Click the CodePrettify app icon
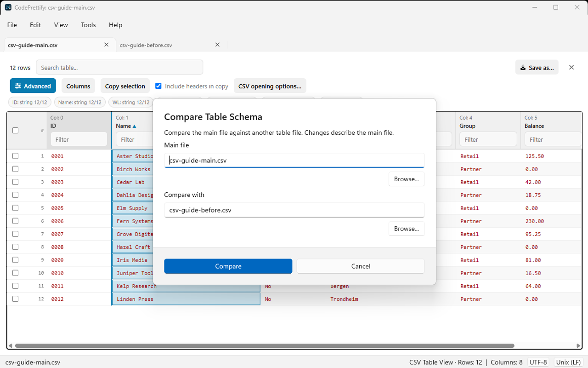The image size is (588, 368). click(x=8, y=7)
